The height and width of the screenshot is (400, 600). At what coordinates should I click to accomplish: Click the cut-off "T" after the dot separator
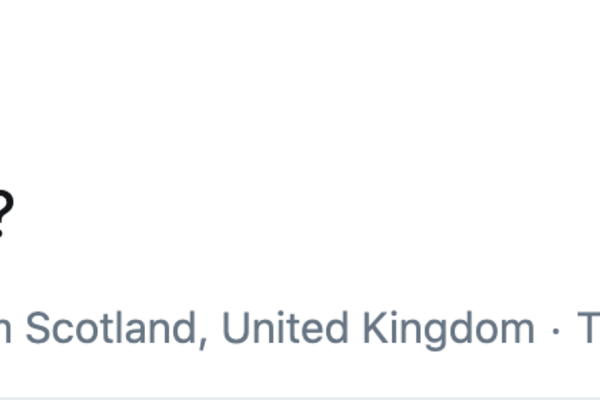(588, 329)
